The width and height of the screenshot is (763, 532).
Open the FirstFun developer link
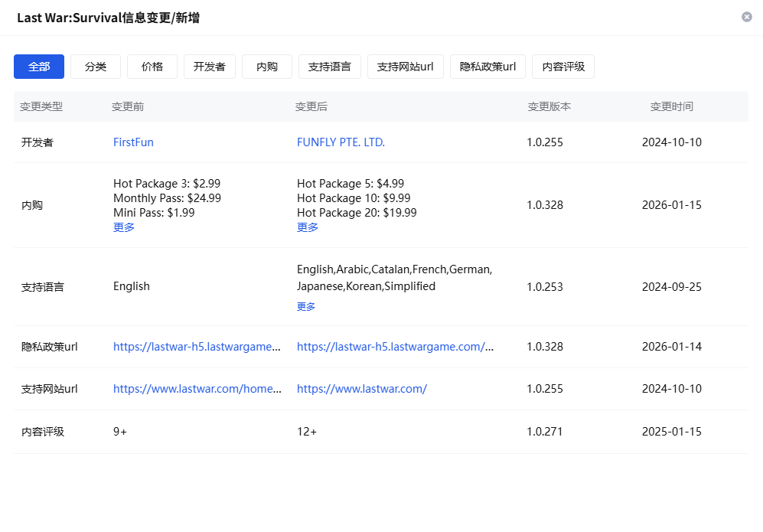click(133, 142)
